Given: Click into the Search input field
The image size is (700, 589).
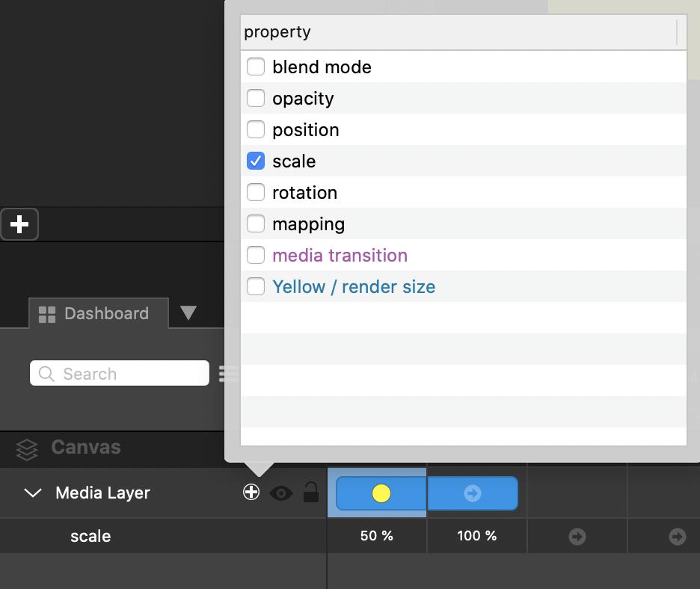Looking at the screenshot, I should (x=131, y=374).
